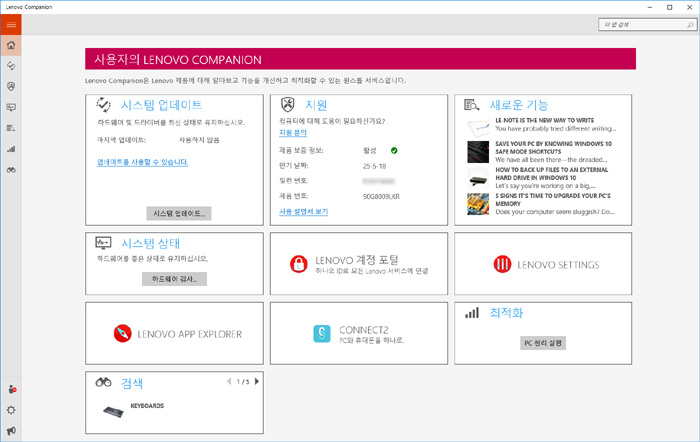Open the 사용 설명서 보기 link

click(x=304, y=211)
